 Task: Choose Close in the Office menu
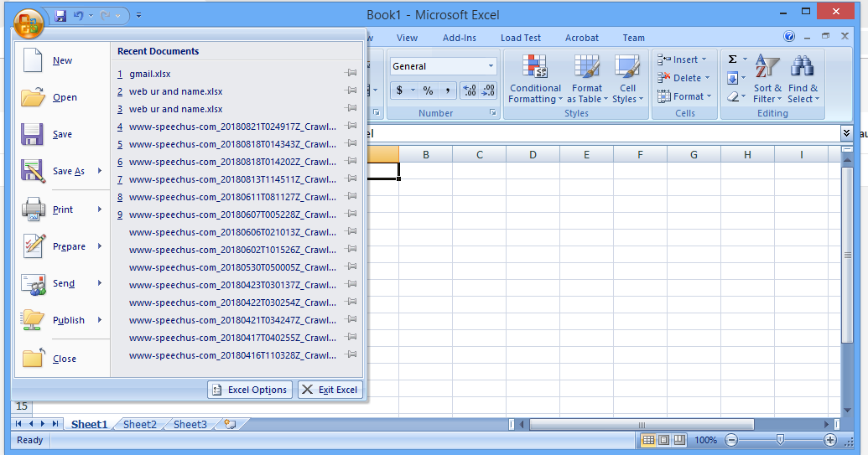pyautogui.click(x=62, y=359)
